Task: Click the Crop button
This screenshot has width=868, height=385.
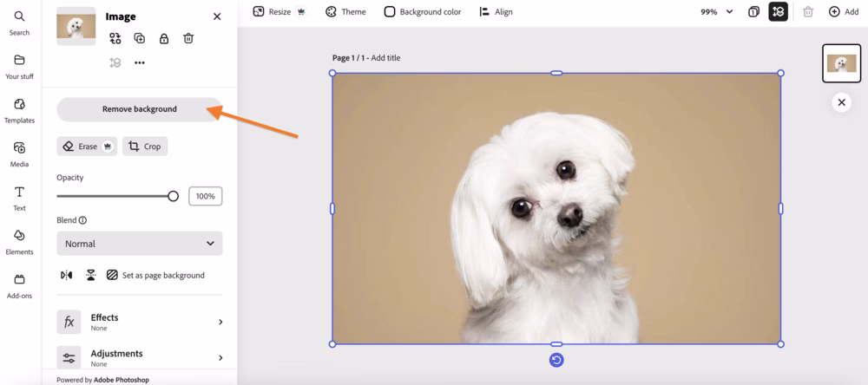Action: click(145, 147)
